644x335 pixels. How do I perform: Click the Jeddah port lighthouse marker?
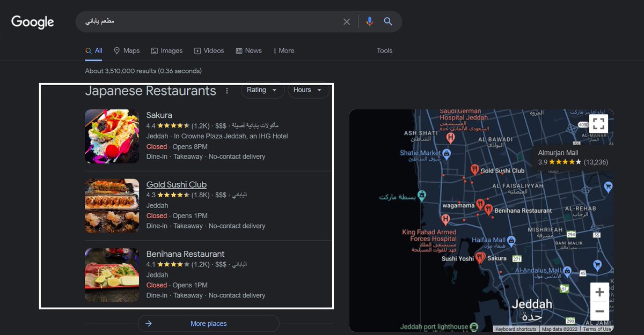click(474, 326)
